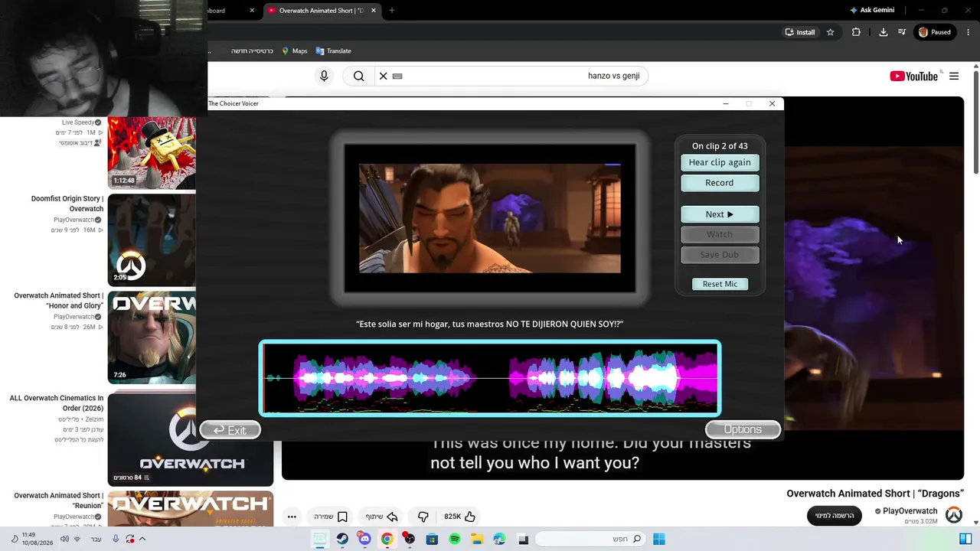Screen dimensions: 980x551
Task: Switch to the Overwatch Animated Short tab
Action: 320,11
